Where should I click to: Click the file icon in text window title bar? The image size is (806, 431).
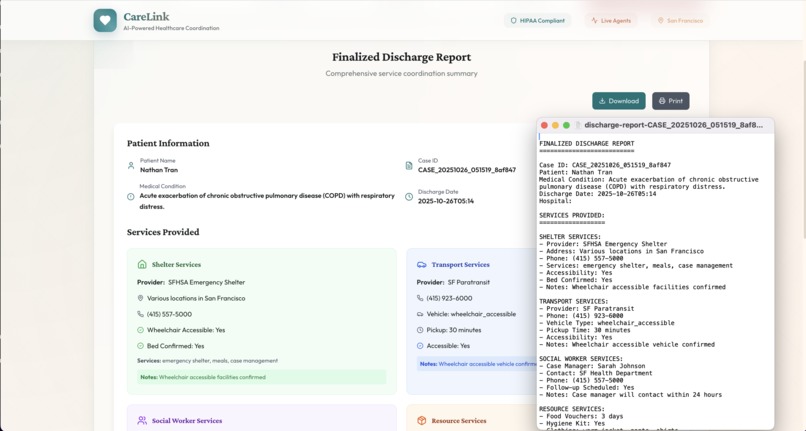point(577,125)
